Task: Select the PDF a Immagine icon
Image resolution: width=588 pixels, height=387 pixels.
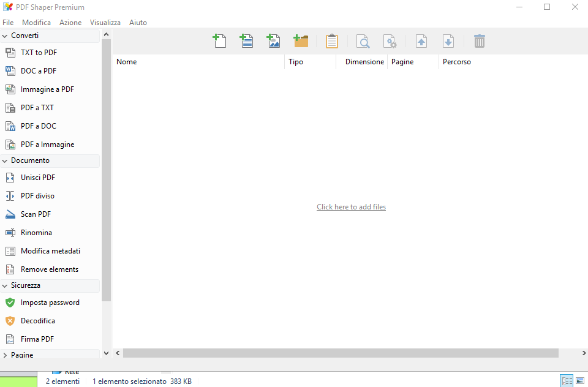Action: pyautogui.click(x=10, y=145)
